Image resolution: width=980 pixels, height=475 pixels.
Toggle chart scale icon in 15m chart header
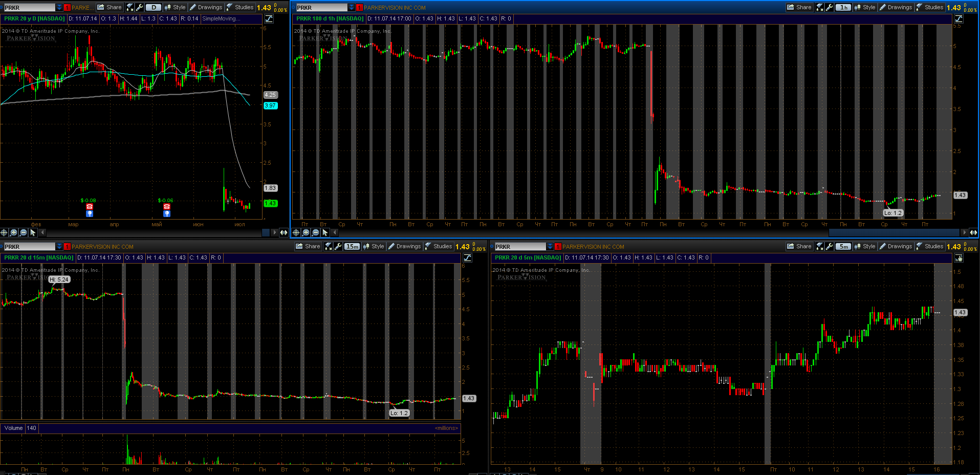point(468,258)
